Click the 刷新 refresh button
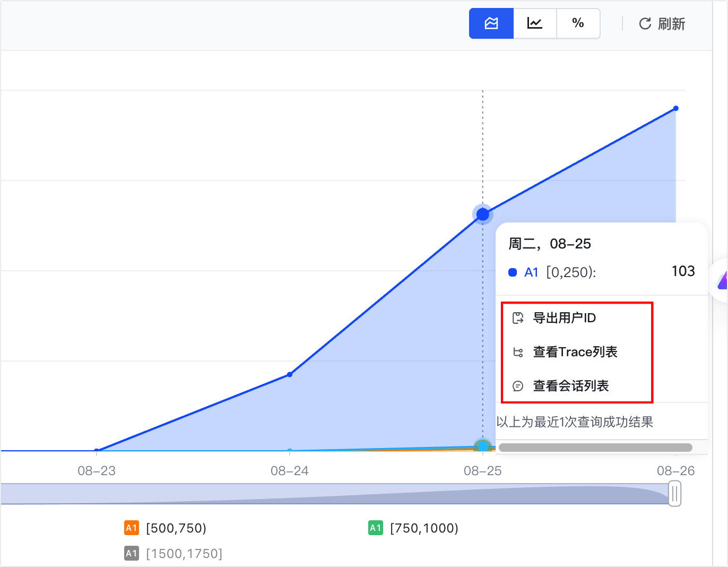The image size is (728, 567). click(662, 24)
